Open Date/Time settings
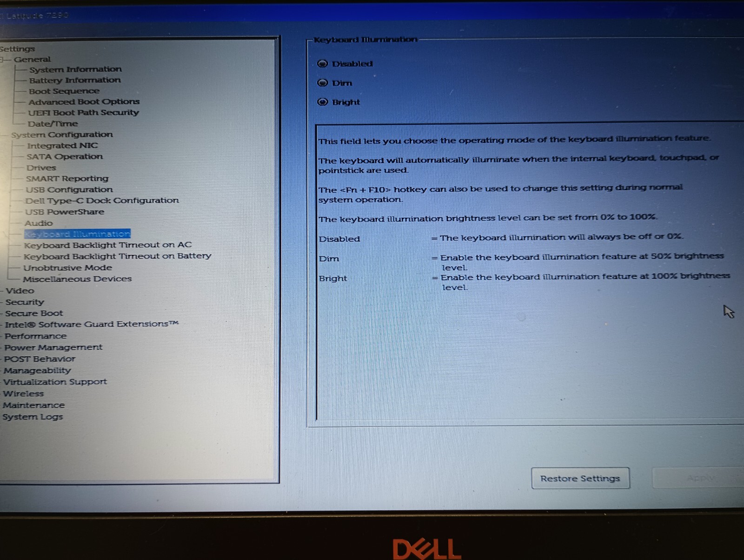The width and height of the screenshot is (744, 560). point(53,124)
